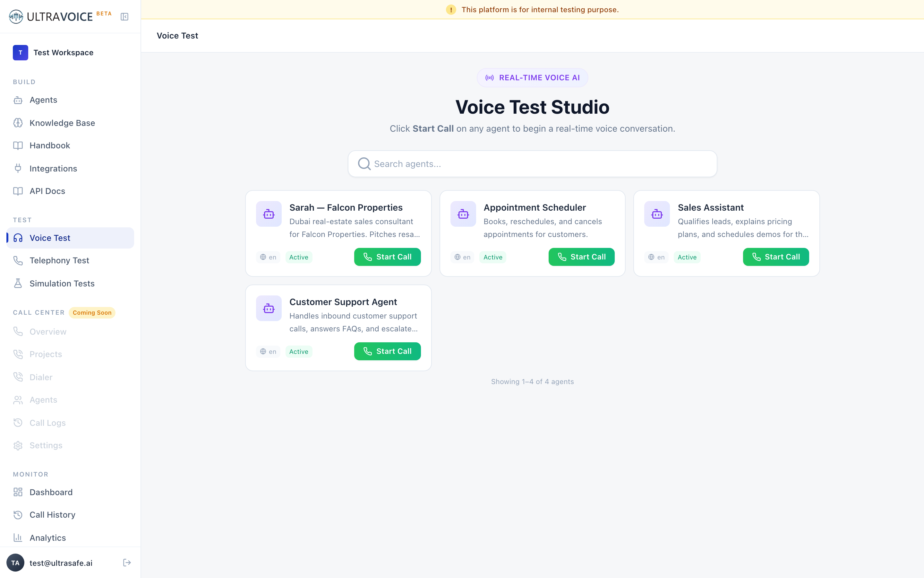Click the Appointment Scheduler robot icon
Screen dimensions: 924x578
463,214
